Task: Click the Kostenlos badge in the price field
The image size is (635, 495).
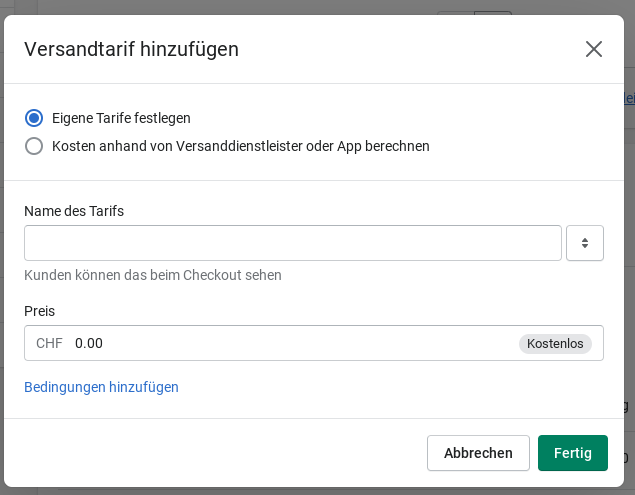Action: [555, 343]
